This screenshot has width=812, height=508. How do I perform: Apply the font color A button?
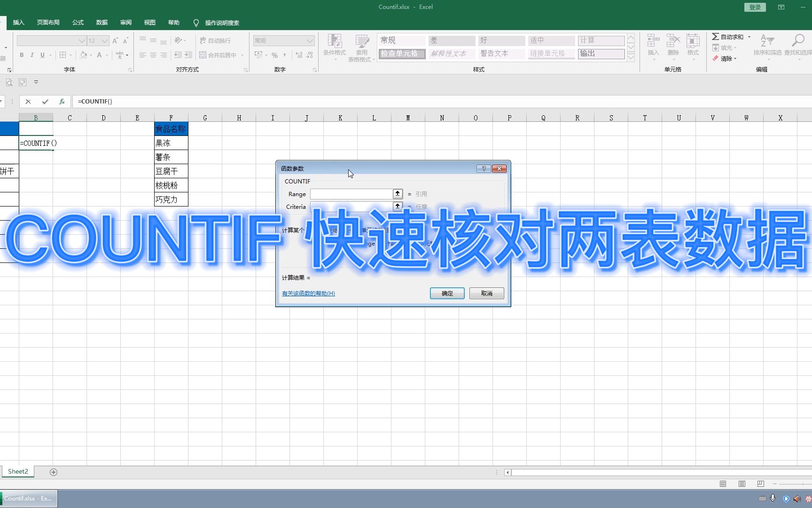[99, 55]
